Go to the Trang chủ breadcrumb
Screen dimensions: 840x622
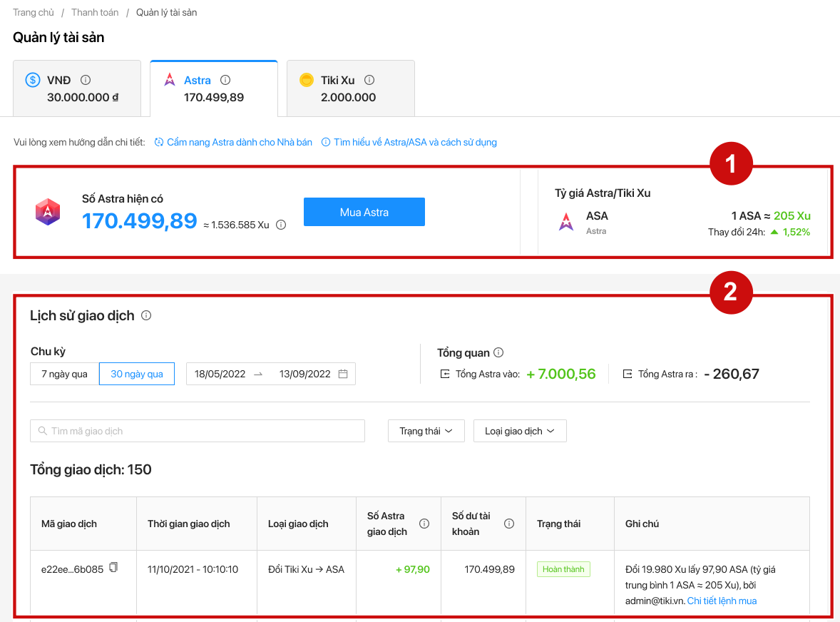click(x=34, y=12)
